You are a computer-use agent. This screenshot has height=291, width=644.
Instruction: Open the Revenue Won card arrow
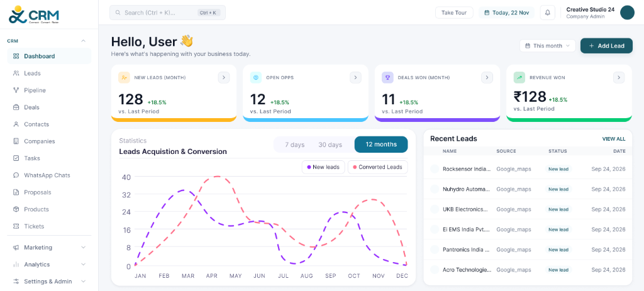(x=619, y=77)
